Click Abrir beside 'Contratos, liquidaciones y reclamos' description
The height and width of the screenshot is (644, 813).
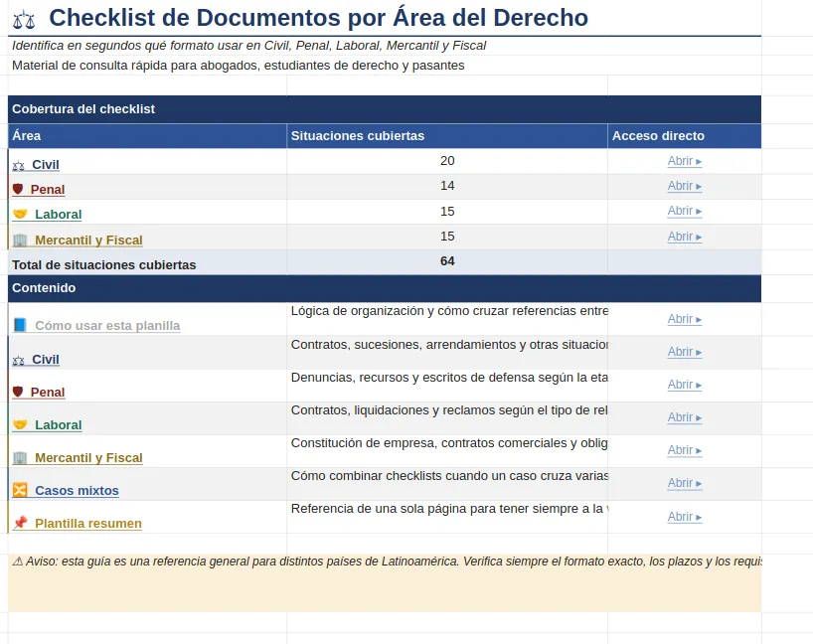[x=685, y=417]
